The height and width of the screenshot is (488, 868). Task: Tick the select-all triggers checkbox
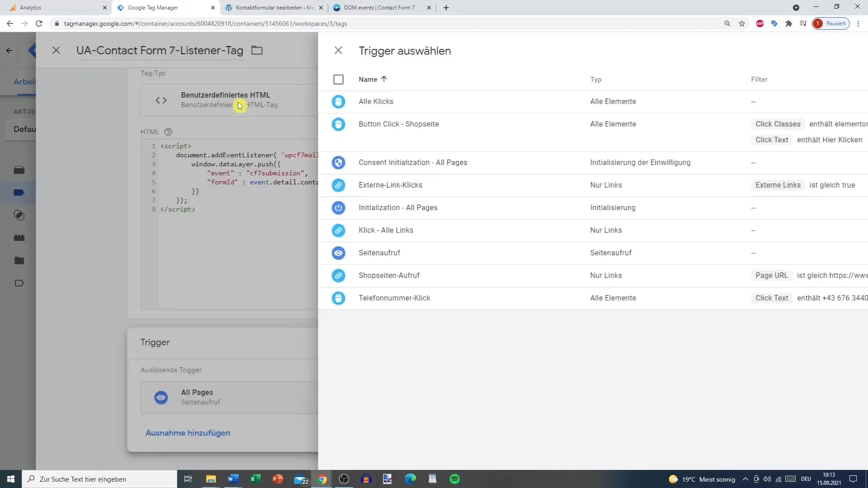[x=338, y=80]
